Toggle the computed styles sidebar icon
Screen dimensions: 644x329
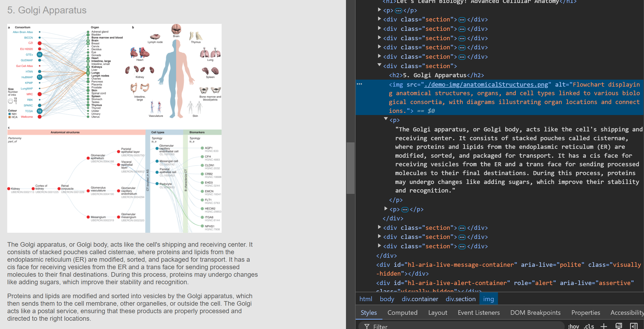[634, 326]
